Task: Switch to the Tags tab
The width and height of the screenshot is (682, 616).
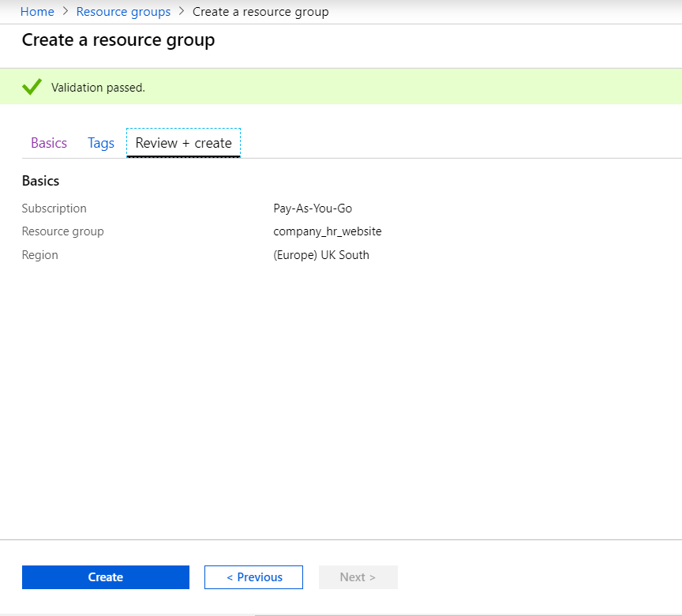Action: [x=101, y=143]
